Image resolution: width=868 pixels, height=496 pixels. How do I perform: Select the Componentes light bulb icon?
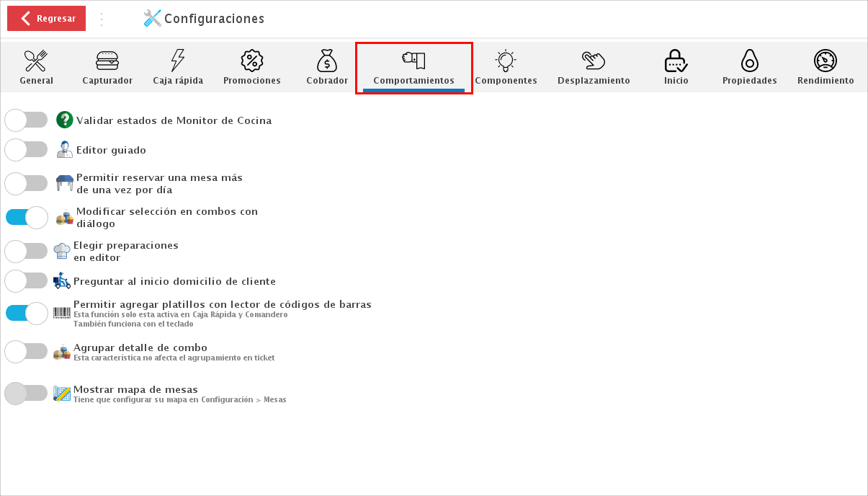pos(506,61)
